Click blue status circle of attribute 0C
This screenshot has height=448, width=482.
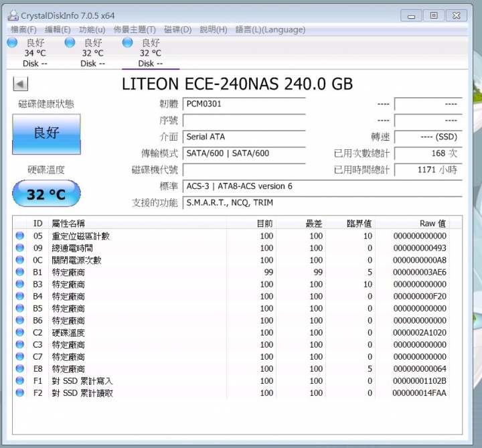tap(19, 260)
